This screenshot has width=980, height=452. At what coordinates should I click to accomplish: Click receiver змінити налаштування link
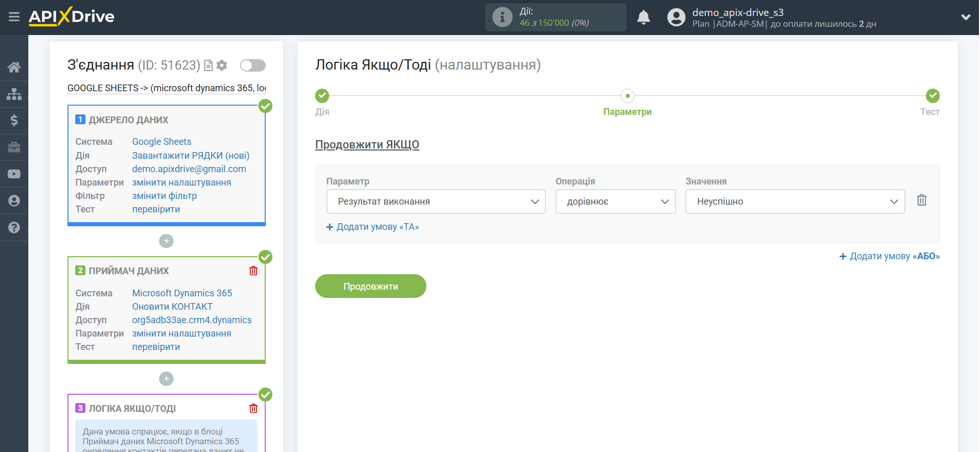click(x=181, y=333)
